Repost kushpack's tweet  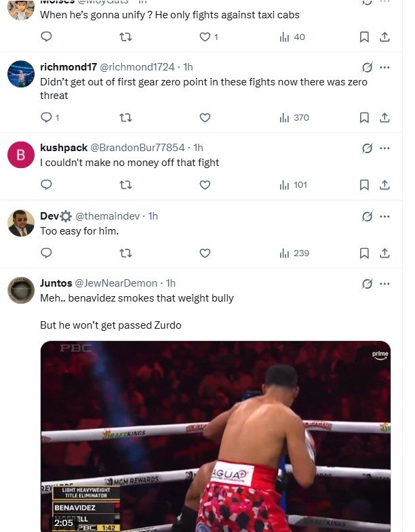coord(125,185)
